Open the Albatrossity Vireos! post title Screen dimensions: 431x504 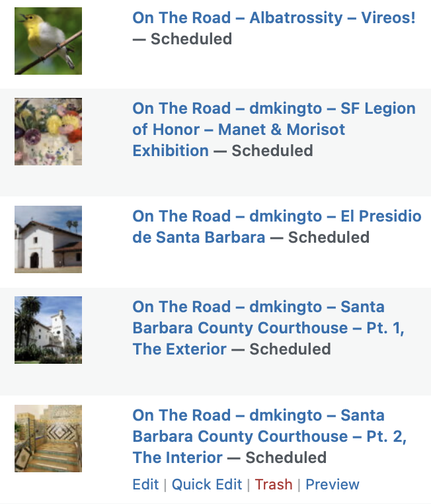pyautogui.click(x=274, y=18)
